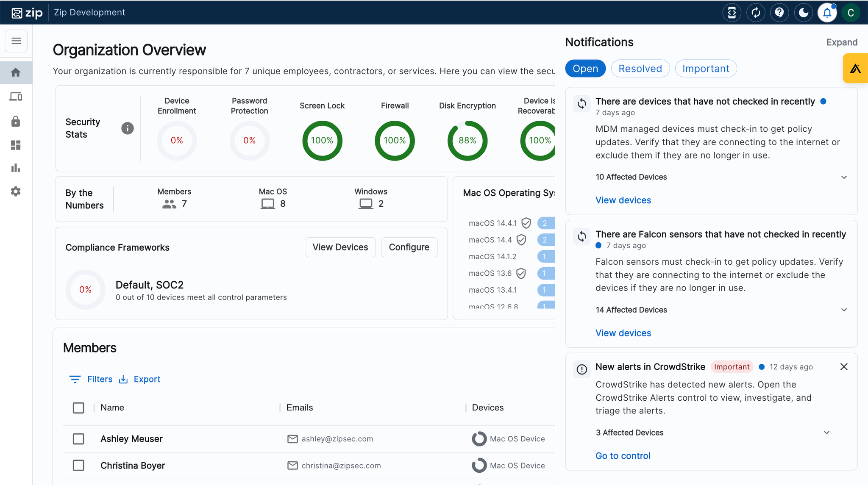868x485 pixels.
Task: Open the hamburger sidebar menu
Action: click(x=16, y=41)
